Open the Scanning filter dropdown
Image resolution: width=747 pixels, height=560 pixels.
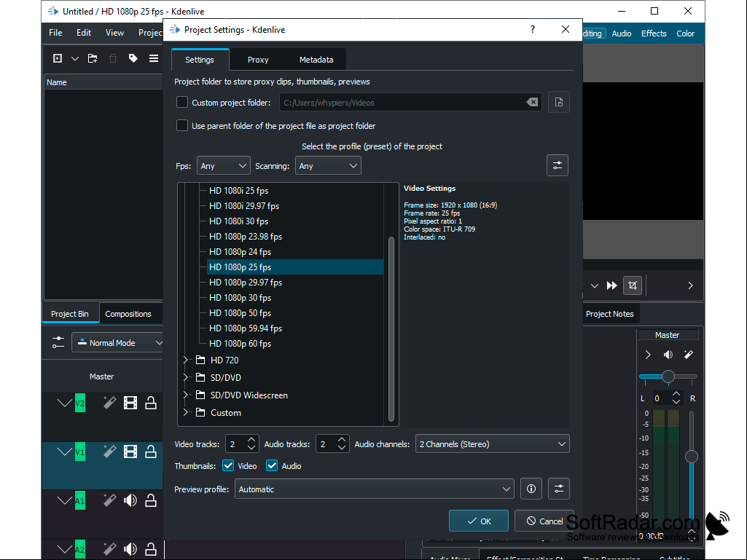click(328, 166)
